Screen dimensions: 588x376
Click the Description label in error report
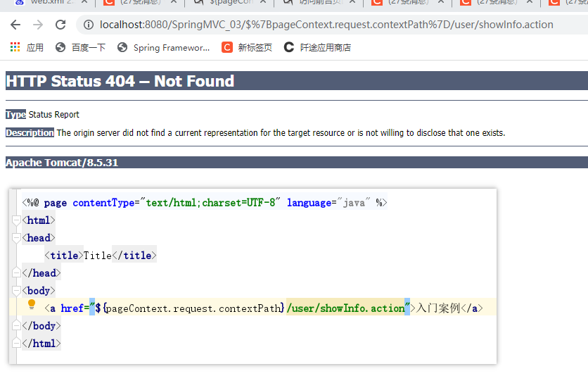coord(30,133)
